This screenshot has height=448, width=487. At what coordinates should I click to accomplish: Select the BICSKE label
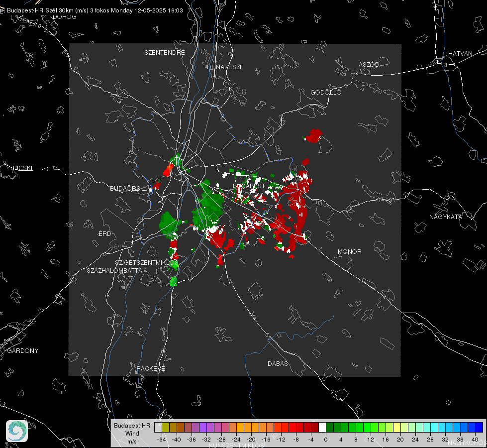[x=23, y=168]
